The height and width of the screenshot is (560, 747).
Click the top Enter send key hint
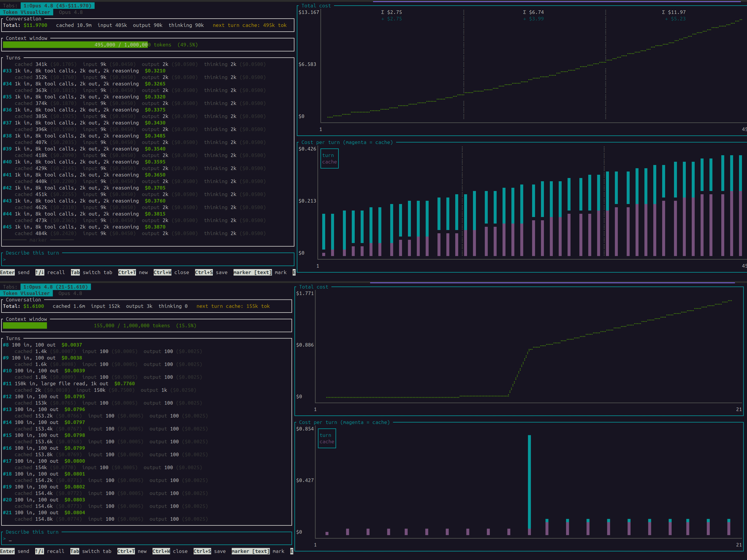point(15,272)
